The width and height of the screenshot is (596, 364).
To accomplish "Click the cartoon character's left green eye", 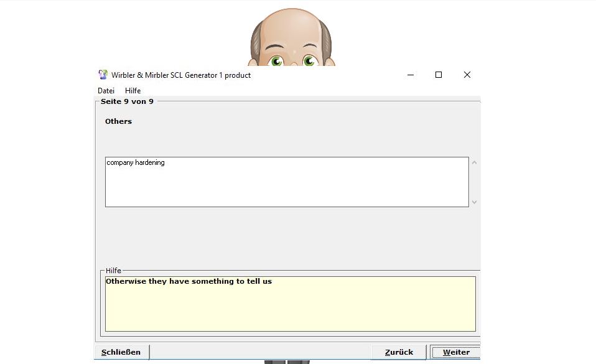I will pos(276,61).
